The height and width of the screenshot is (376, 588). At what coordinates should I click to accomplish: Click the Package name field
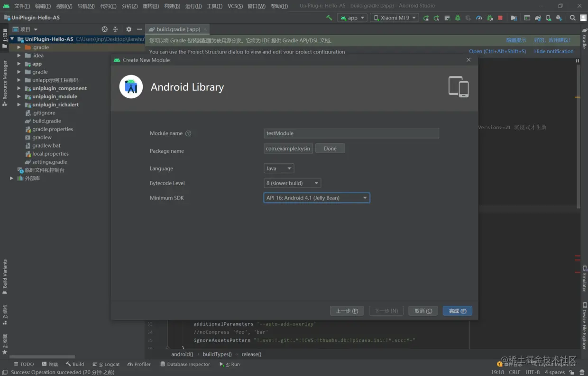(288, 149)
